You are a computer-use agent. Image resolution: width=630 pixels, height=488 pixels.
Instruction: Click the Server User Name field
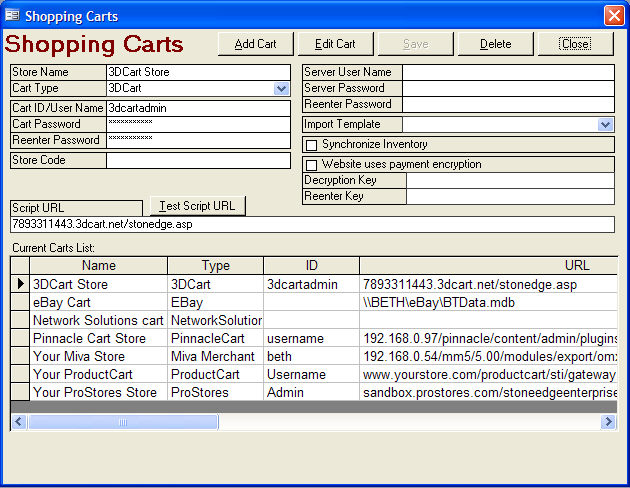point(508,72)
